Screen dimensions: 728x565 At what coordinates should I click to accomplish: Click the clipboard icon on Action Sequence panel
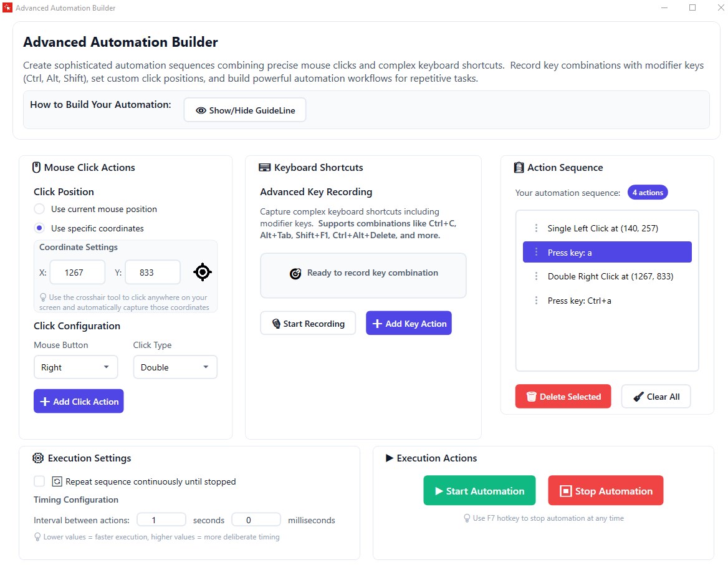click(519, 167)
